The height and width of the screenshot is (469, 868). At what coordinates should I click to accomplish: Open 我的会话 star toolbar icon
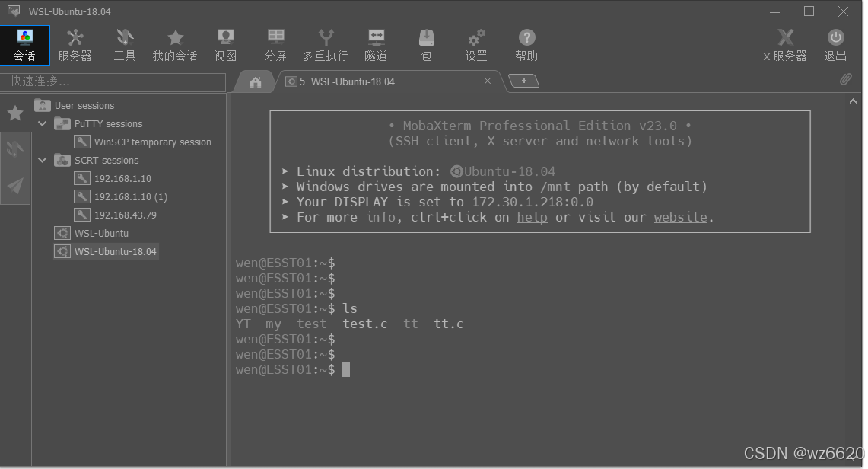click(175, 46)
